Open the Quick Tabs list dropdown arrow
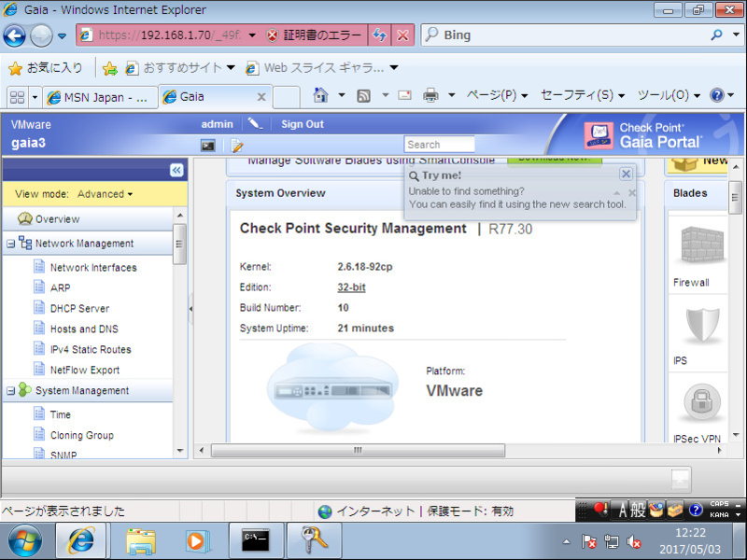This screenshot has width=747, height=560. [x=35, y=97]
